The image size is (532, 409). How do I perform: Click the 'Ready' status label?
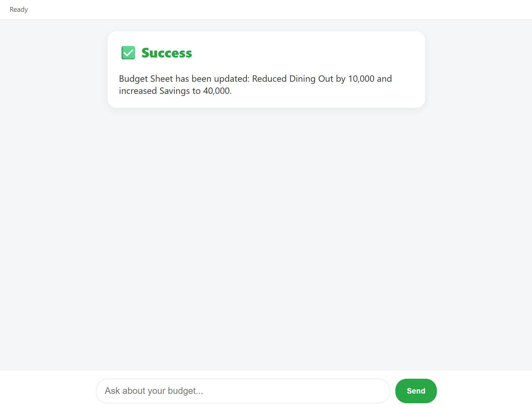(19, 9)
